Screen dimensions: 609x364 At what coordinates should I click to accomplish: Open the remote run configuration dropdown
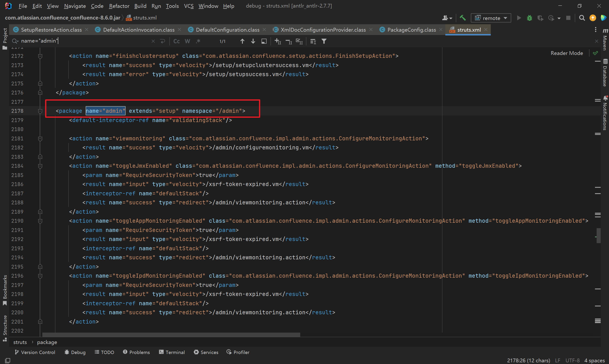pos(491,18)
